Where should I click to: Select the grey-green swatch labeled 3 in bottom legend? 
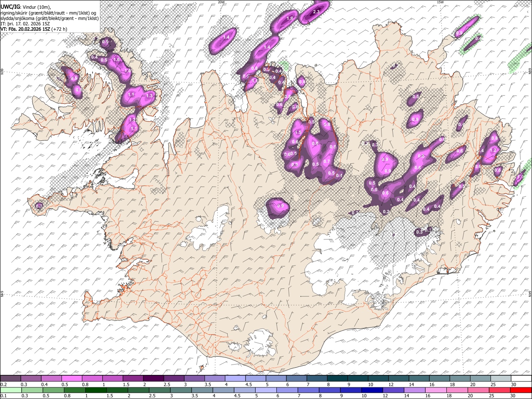180,390
